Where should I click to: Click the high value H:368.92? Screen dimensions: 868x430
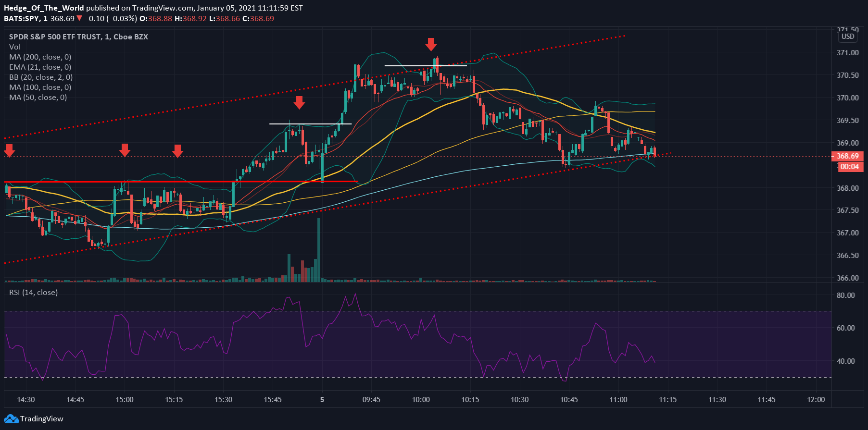click(x=190, y=19)
